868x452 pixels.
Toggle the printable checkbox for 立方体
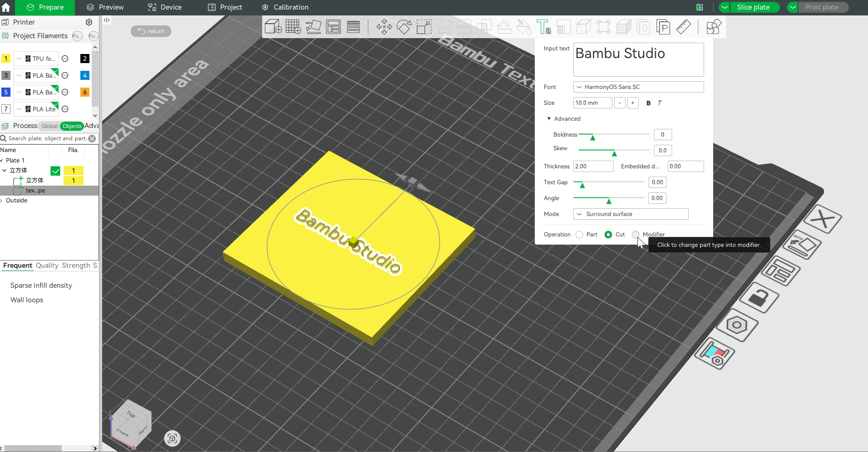55,171
